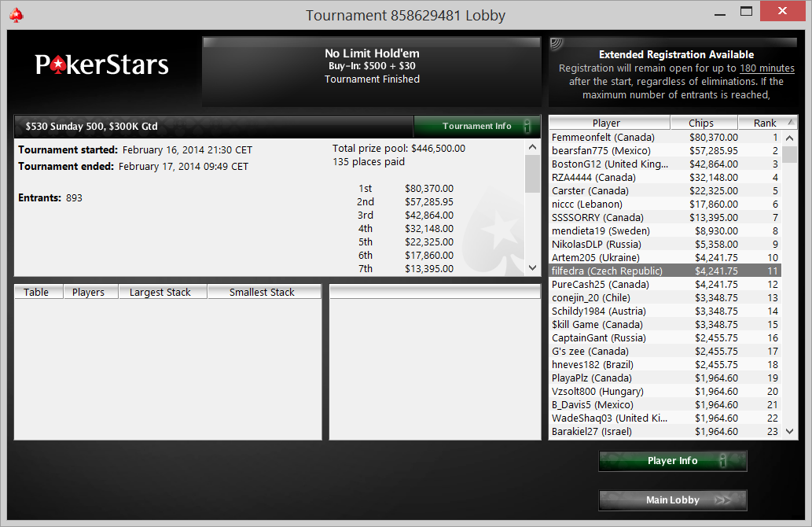Follow the 180 minutes link
The height and width of the screenshot is (527, 812).
coord(767,68)
